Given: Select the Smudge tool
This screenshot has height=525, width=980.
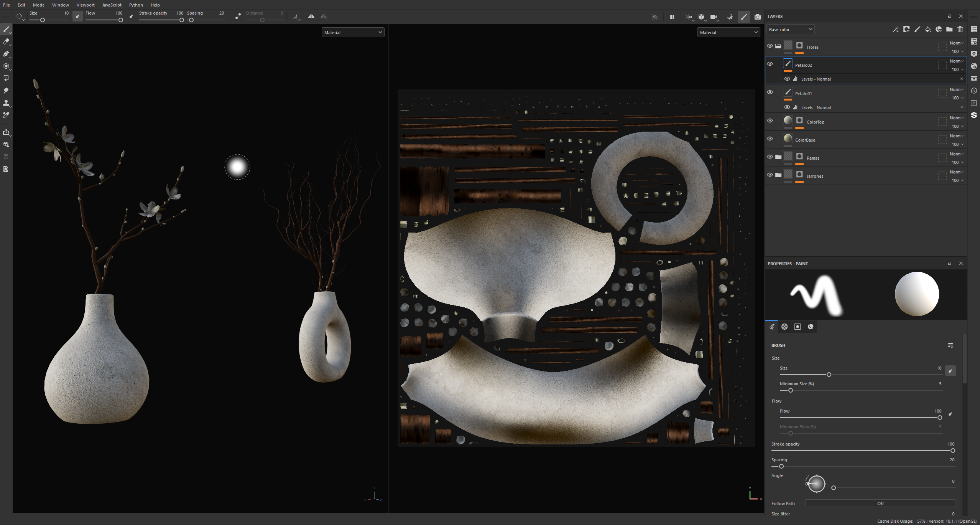Looking at the screenshot, I should 6,91.
